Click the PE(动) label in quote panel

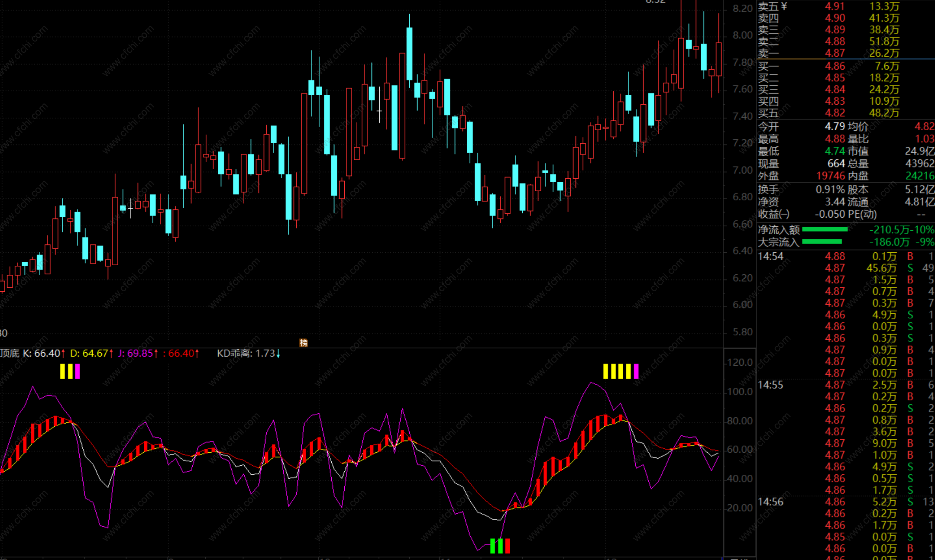862,214
